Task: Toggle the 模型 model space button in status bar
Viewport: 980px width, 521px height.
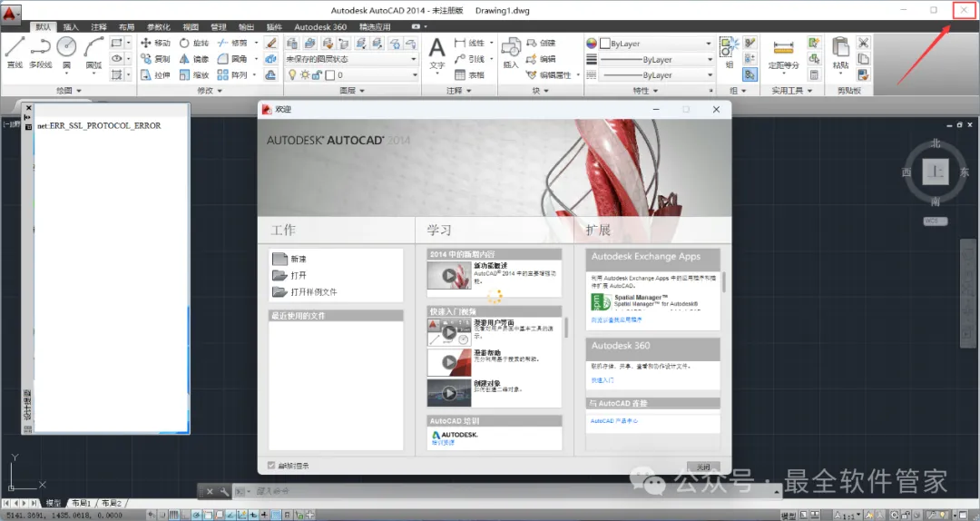Action: (789, 516)
